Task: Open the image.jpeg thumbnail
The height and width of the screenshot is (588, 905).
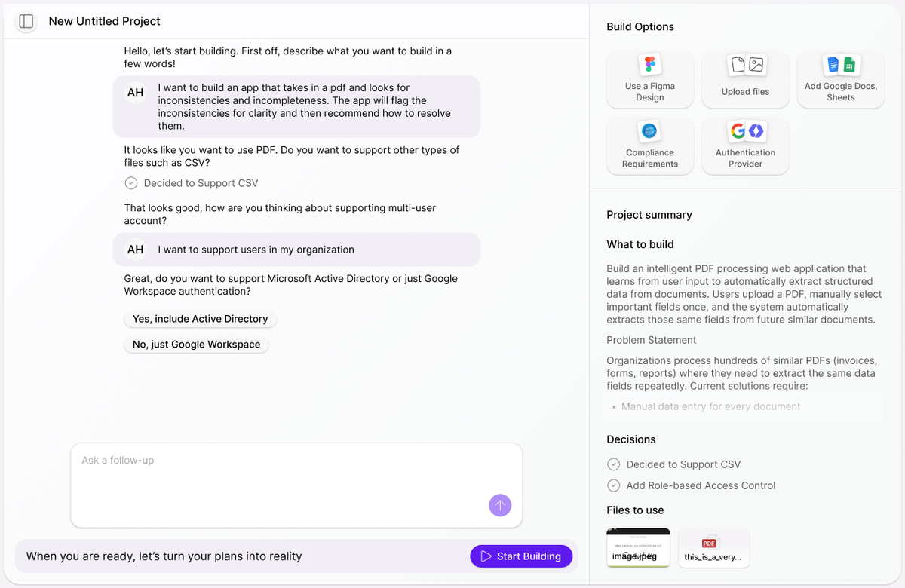Action: 638,547
